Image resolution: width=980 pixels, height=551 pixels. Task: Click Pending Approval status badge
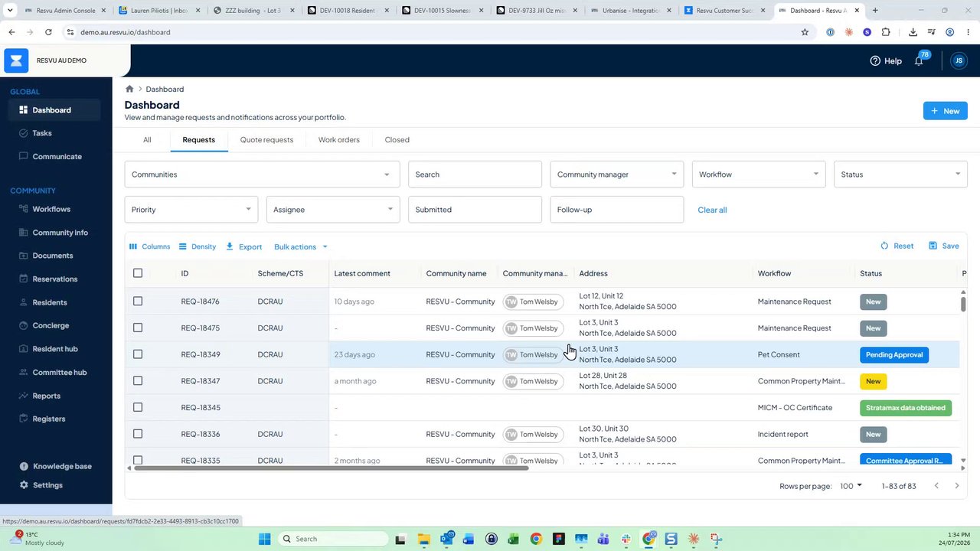click(894, 354)
